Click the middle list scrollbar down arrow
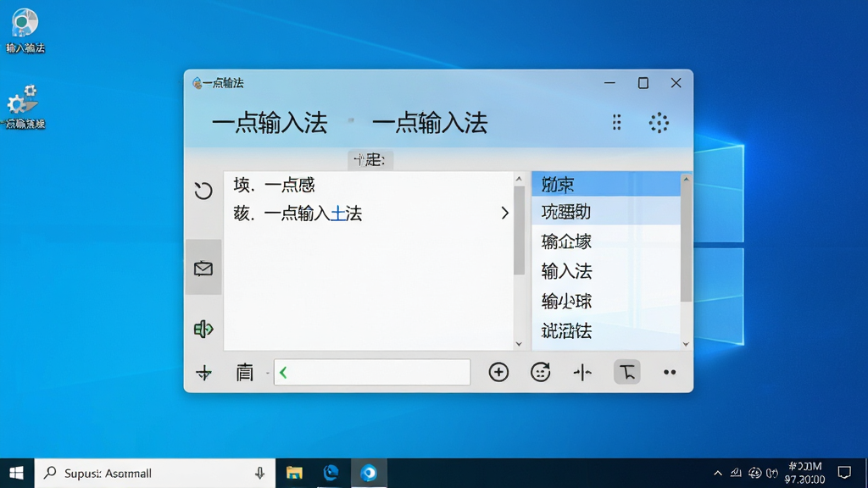The width and height of the screenshot is (868, 488). 519,344
